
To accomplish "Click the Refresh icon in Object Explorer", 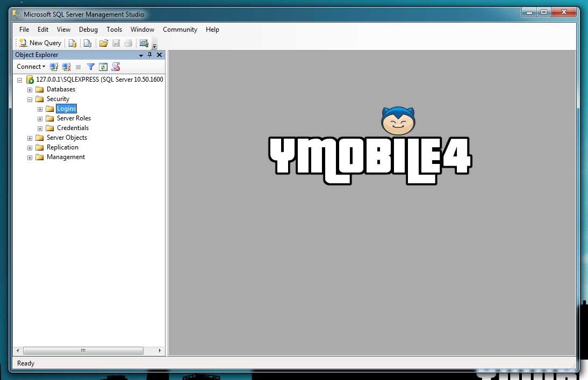I will [x=103, y=67].
